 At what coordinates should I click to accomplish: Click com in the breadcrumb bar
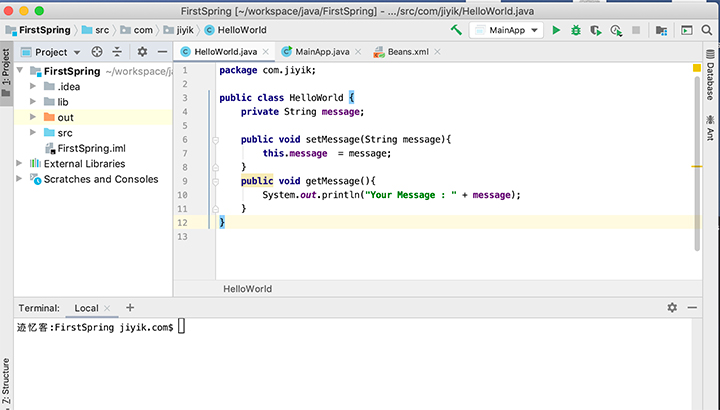[x=136, y=30]
